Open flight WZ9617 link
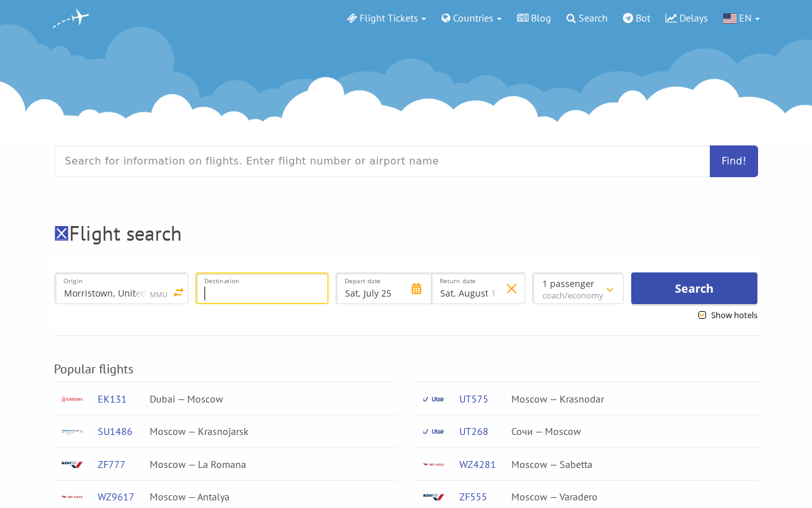The image size is (812, 508). coord(116,497)
